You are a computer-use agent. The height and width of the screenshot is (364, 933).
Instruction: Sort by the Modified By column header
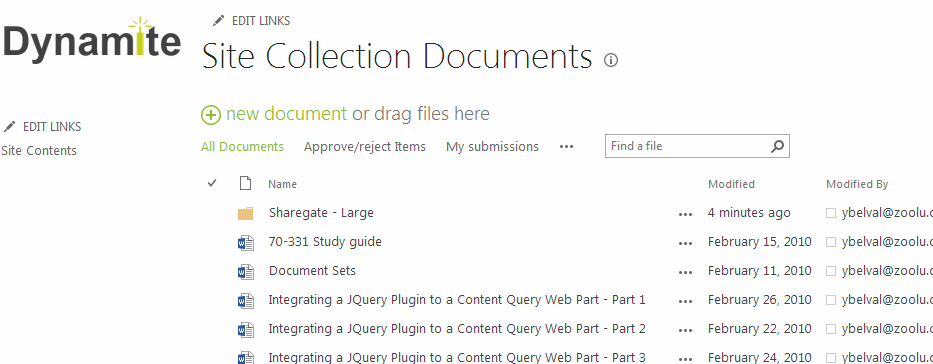click(x=857, y=184)
